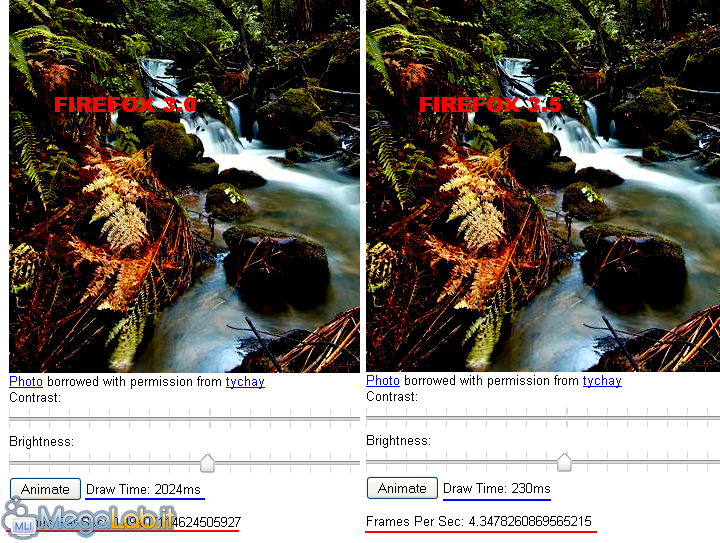Click the Animate button beside Draw Time 2024ms

pos(45,489)
